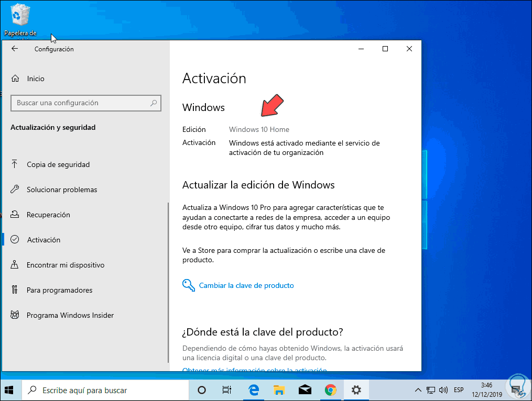
Task: Close the Configuración window
Action: (x=409, y=49)
